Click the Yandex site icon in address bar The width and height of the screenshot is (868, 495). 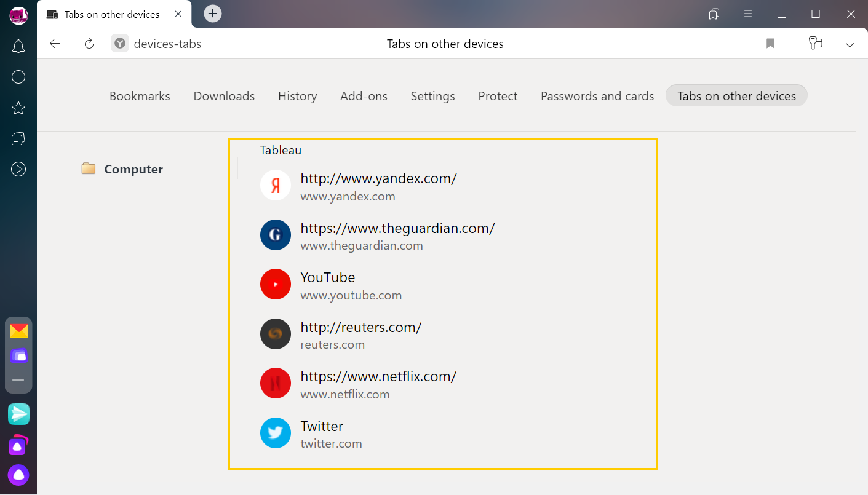120,44
